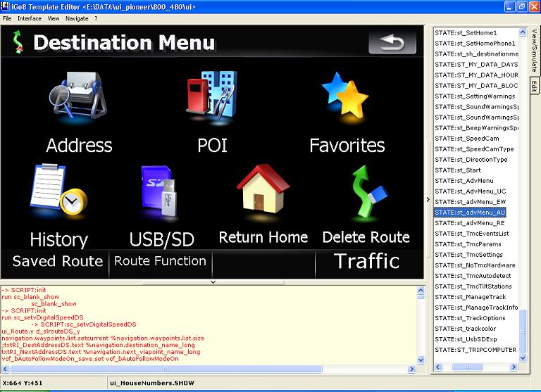The height and width of the screenshot is (392, 541).
Task: Collapse the script log panel arrow
Action: coord(213,282)
